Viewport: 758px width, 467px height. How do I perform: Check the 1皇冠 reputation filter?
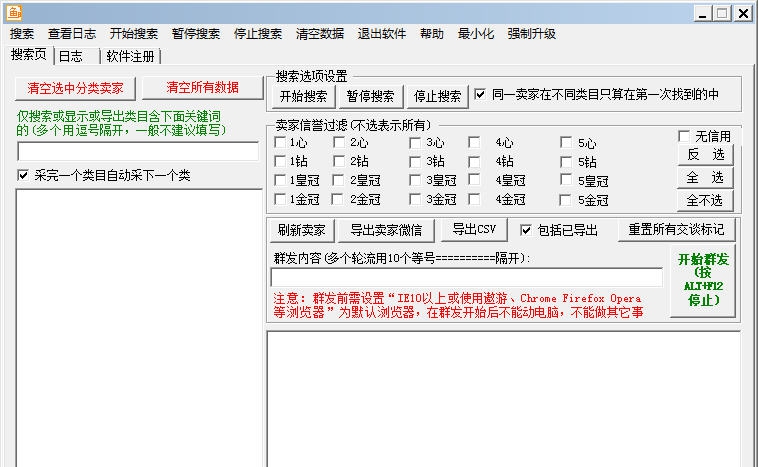click(x=280, y=180)
